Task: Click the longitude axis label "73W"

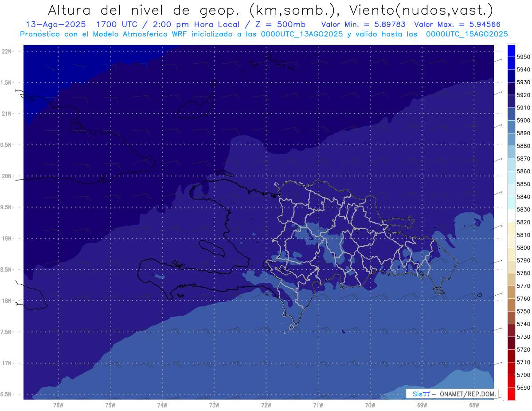Action: pos(214,405)
